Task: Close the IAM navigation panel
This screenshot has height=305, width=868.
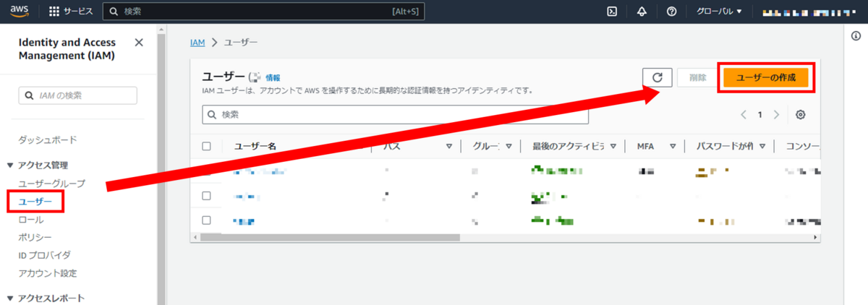Action: point(139,43)
